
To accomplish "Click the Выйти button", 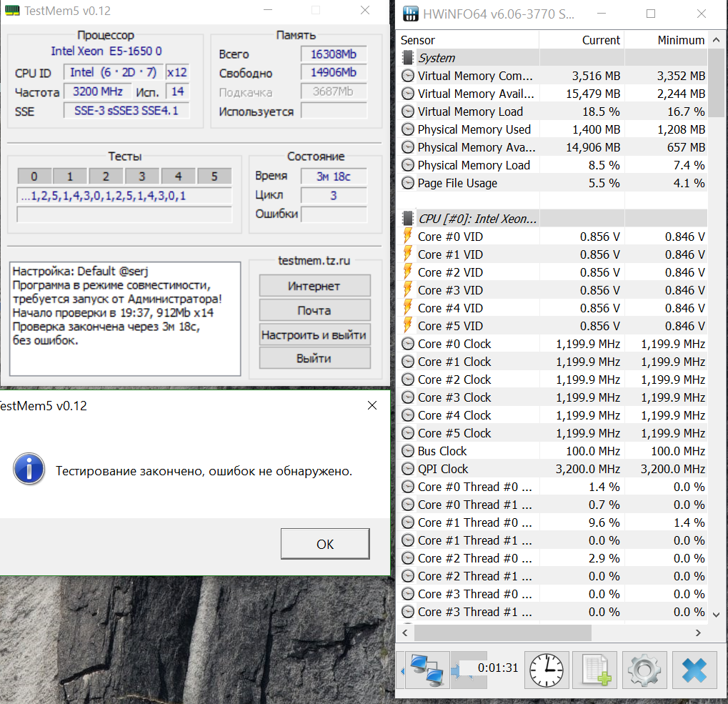I will (314, 359).
